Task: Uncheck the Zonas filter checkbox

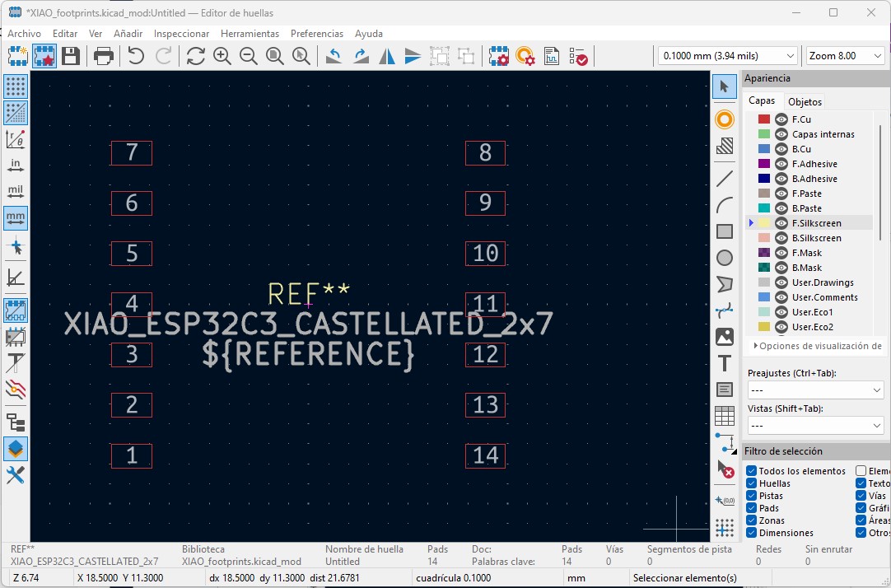Action: (x=751, y=520)
